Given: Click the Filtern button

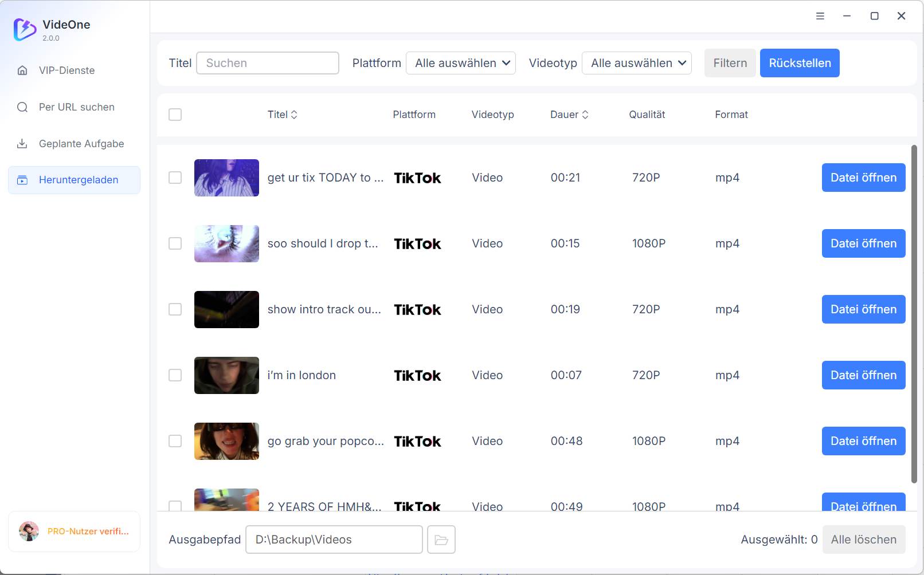Looking at the screenshot, I should pos(730,63).
